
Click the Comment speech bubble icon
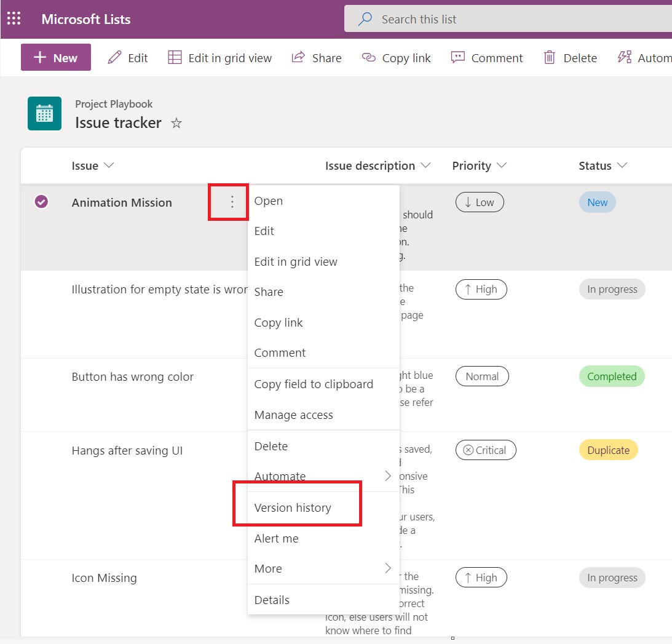click(457, 57)
